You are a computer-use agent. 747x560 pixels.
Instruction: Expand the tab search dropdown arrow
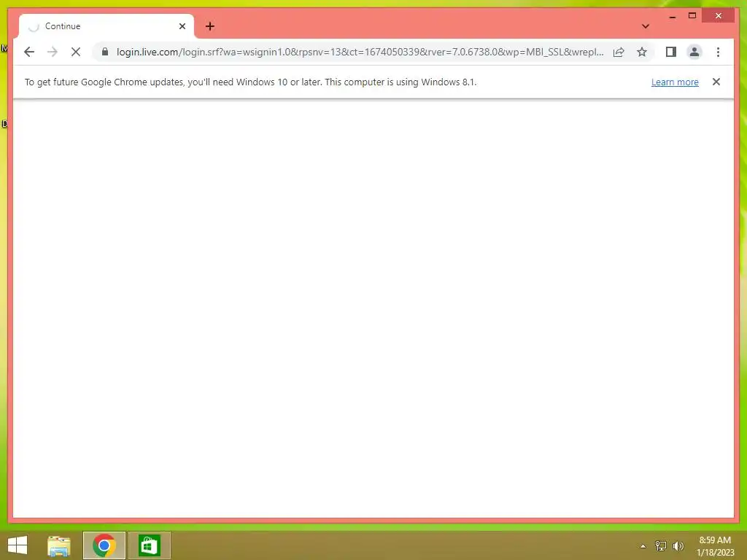coord(646,26)
